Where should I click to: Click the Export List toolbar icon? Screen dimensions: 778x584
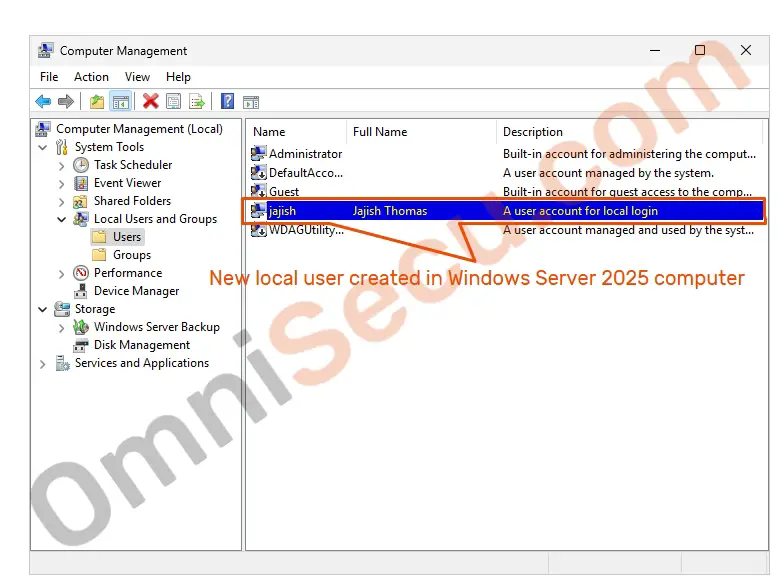pos(197,102)
